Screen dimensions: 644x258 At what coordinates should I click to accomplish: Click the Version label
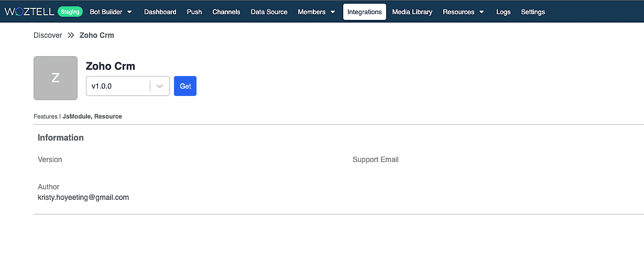pos(50,159)
